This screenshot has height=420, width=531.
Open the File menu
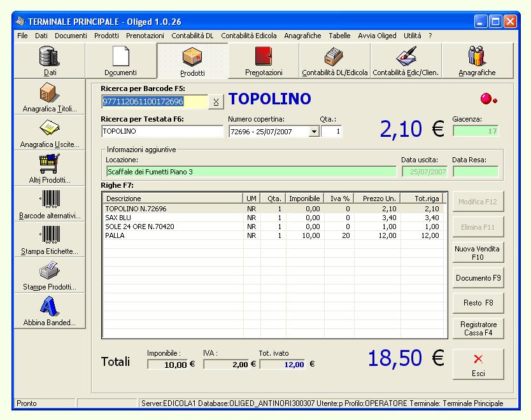coord(22,36)
